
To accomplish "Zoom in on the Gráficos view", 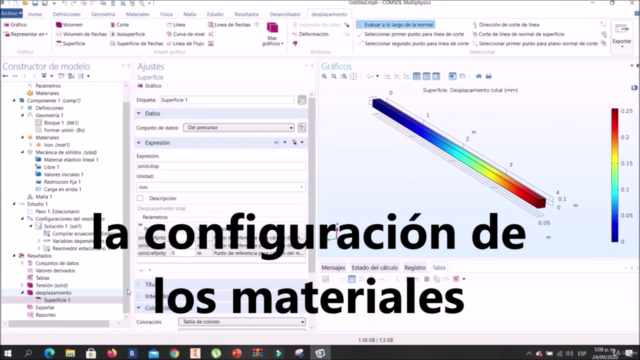I will [324, 76].
